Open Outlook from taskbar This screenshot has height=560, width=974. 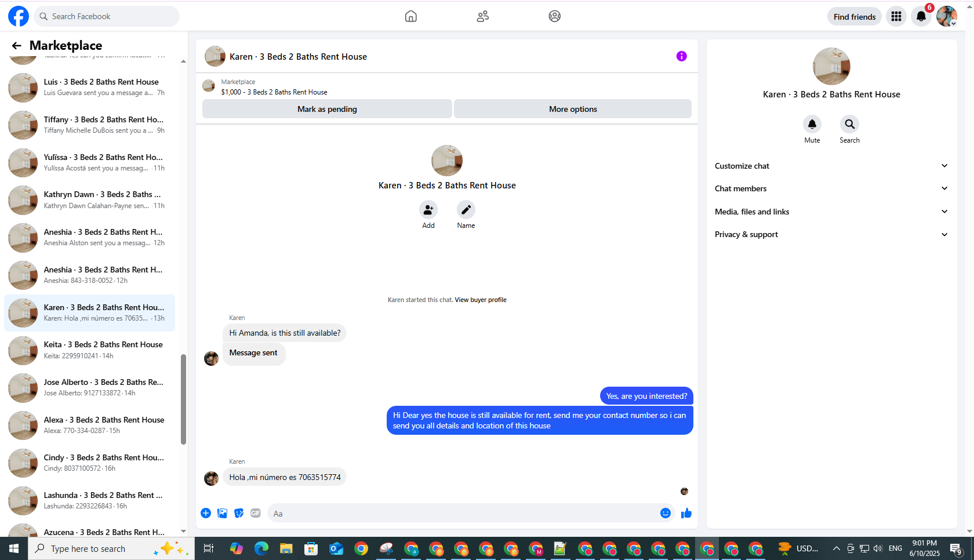click(x=336, y=548)
